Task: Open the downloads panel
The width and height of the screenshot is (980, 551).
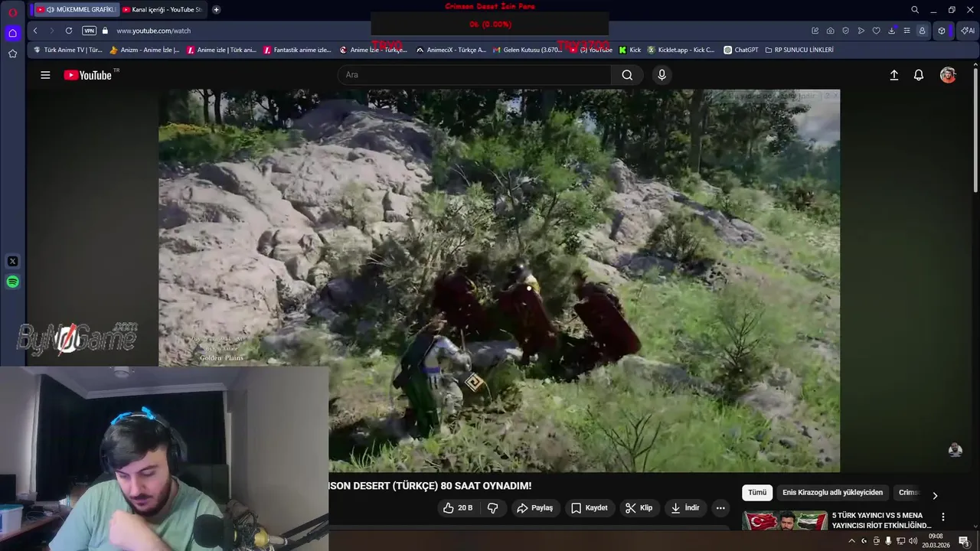Action: tap(892, 31)
